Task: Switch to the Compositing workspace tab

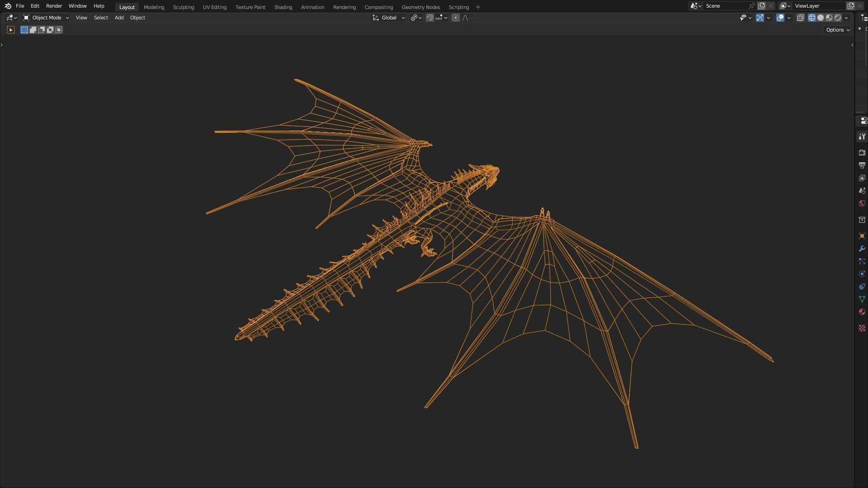Action: pyautogui.click(x=378, y=7)
